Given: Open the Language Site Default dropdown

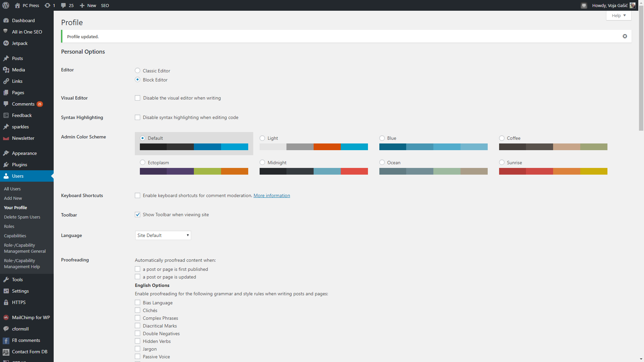Looking at the screenshot, I should tap(163, 235).
